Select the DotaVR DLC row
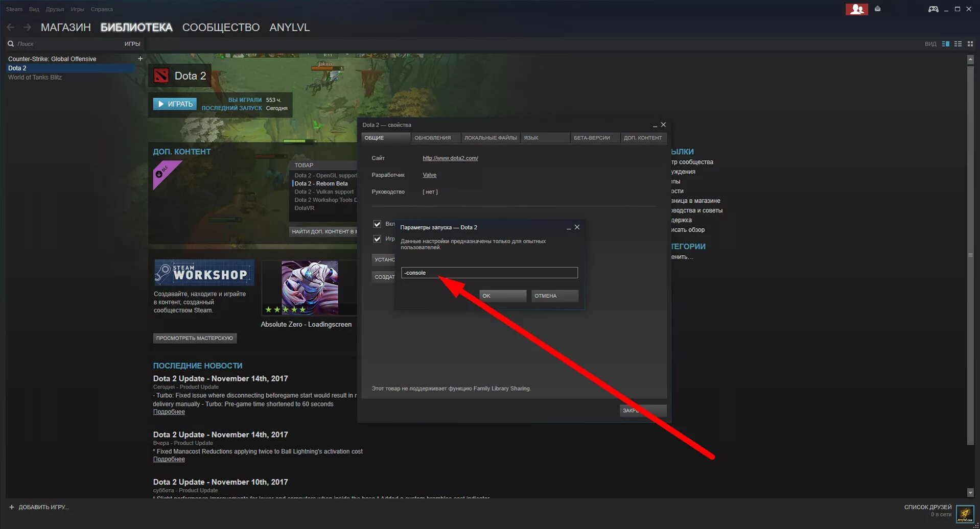 305,208
